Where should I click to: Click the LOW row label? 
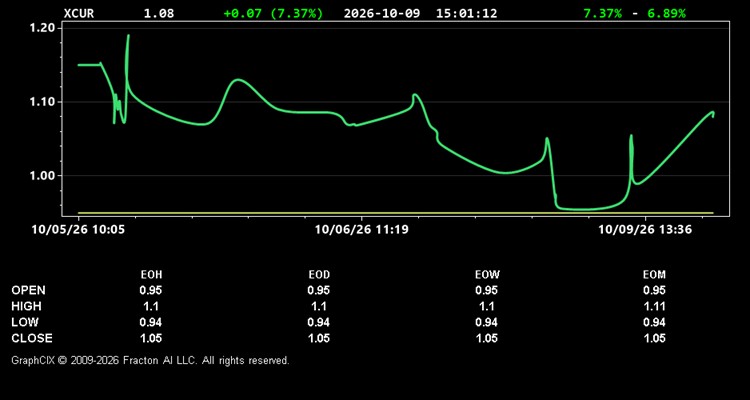coord(25,322)
